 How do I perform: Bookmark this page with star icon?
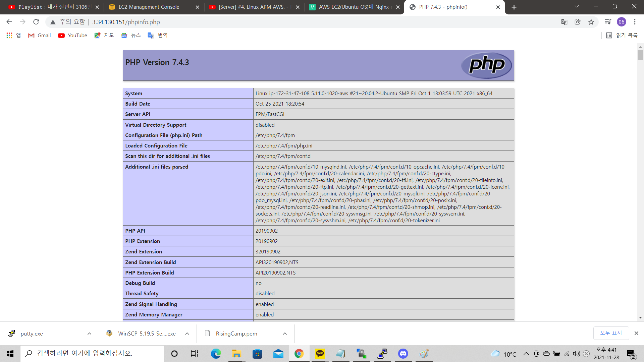[591, 22]
